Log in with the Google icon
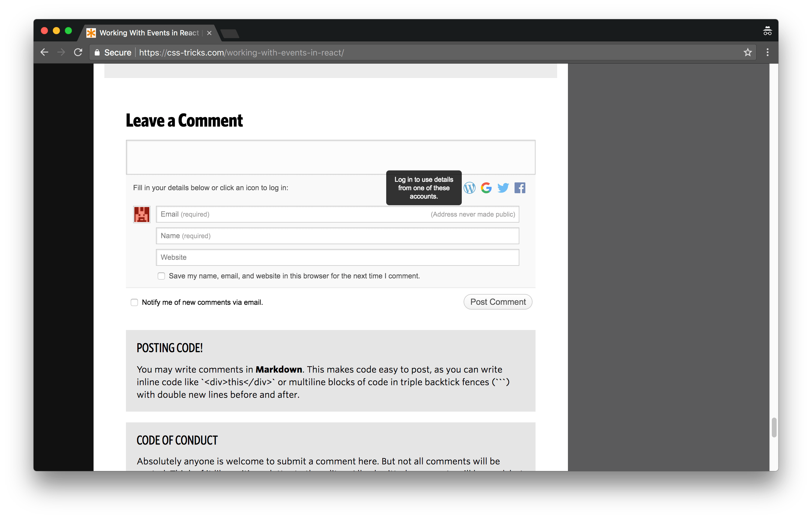The width and height of the screenshot is (812, 519). [x=486, y=188]
